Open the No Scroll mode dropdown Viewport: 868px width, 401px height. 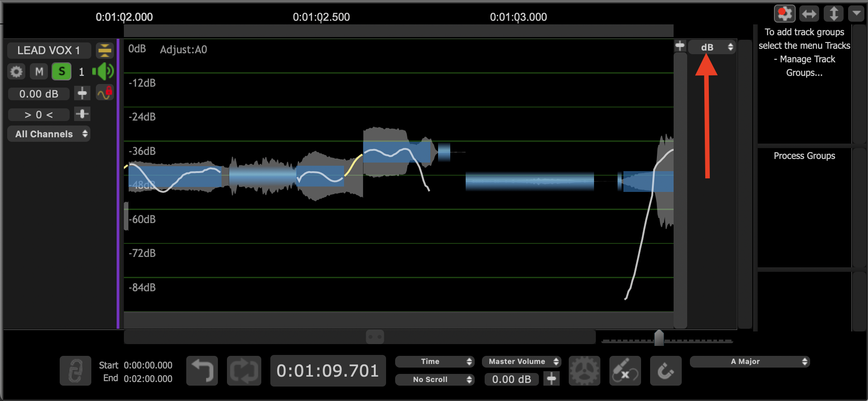[434, 380]
